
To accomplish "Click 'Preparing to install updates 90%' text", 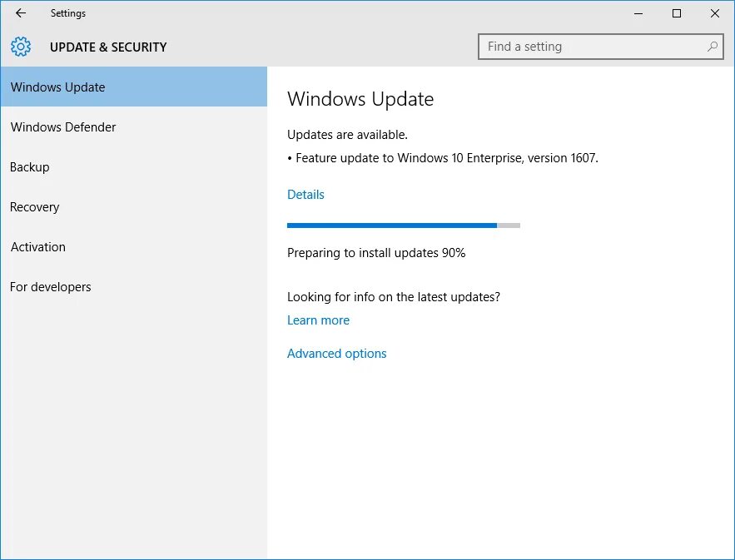I will (376, 253).
